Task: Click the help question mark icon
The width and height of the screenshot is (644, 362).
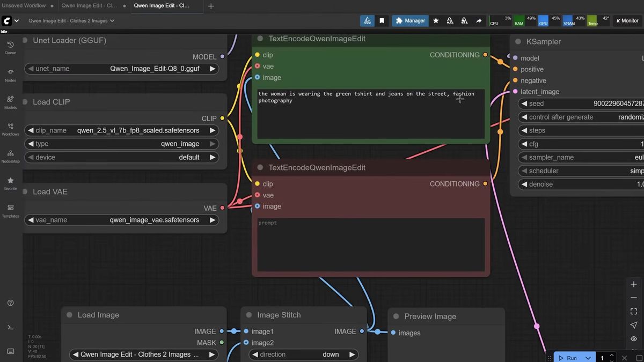Action: (x=10, y=303)
